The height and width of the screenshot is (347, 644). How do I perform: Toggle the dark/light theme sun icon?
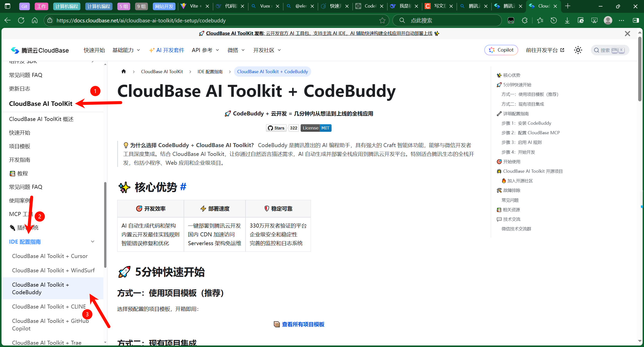coord(578,50)
